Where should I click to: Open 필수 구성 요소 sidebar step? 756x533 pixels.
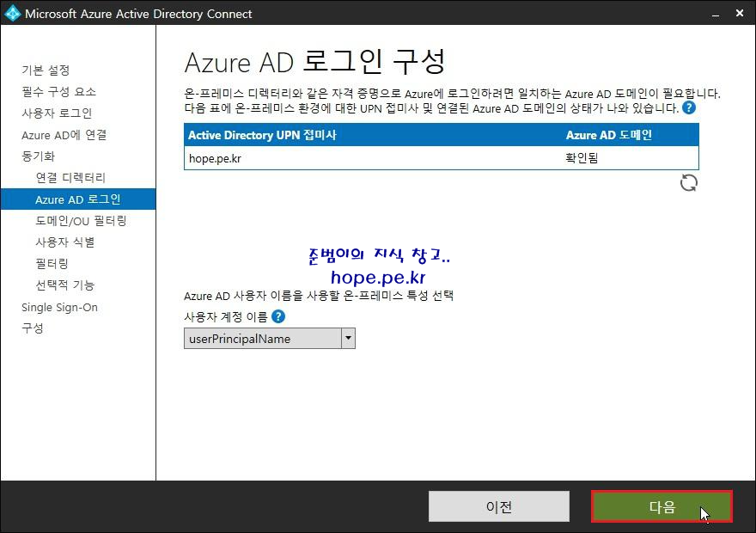tap(58, 92)
